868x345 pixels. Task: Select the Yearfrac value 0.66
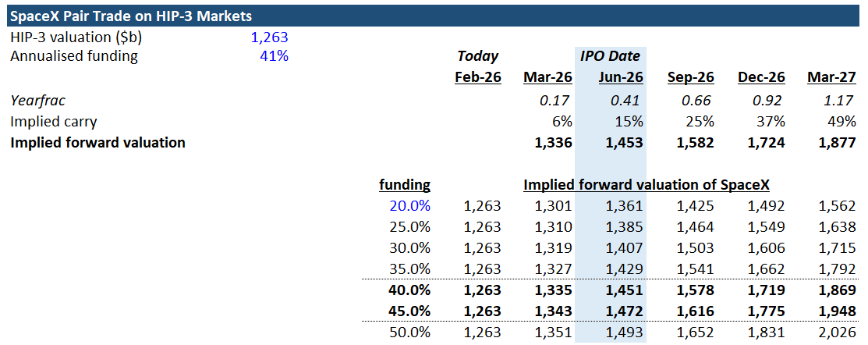[x=698, y=101]
